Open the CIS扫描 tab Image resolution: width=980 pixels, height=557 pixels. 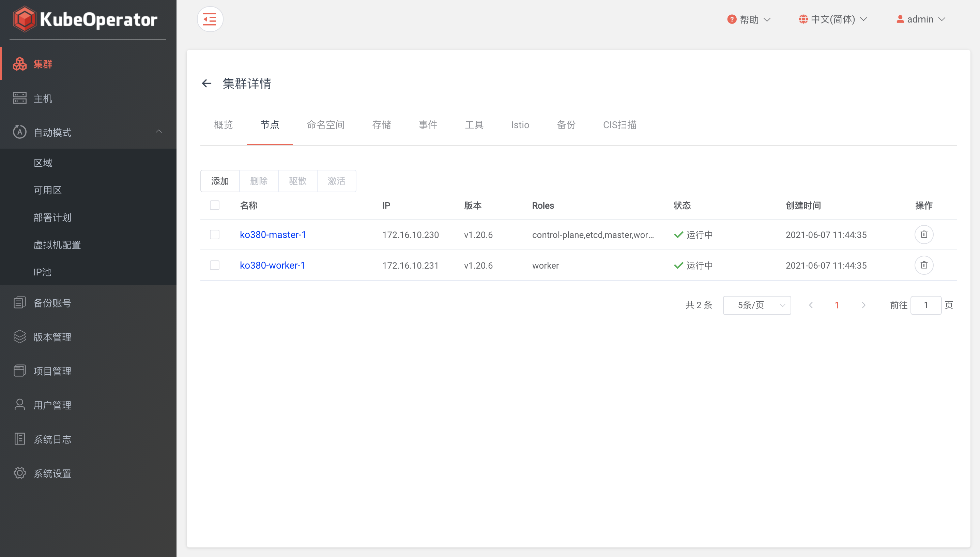[x=619, y=125]
